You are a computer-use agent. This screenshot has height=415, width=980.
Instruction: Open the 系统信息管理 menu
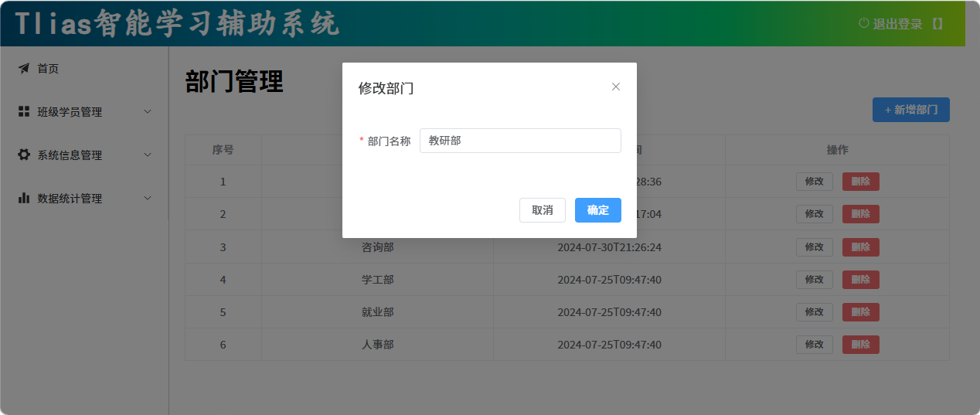pyautogui.click(x=84, y=155)
